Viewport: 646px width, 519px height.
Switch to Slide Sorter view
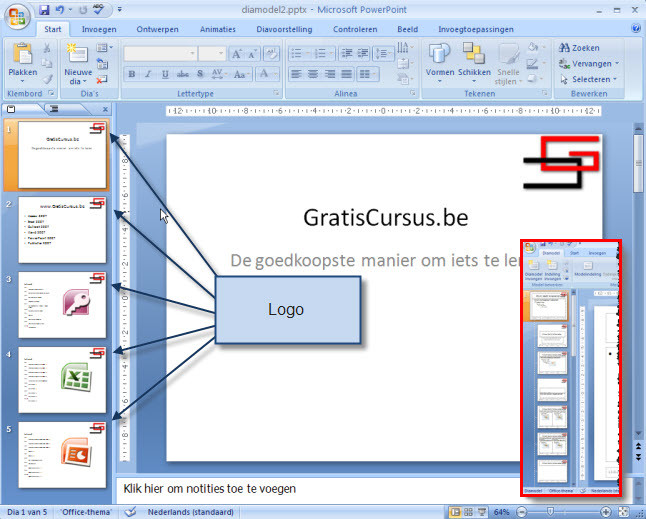pyautogui.click(x=468, y=512)
